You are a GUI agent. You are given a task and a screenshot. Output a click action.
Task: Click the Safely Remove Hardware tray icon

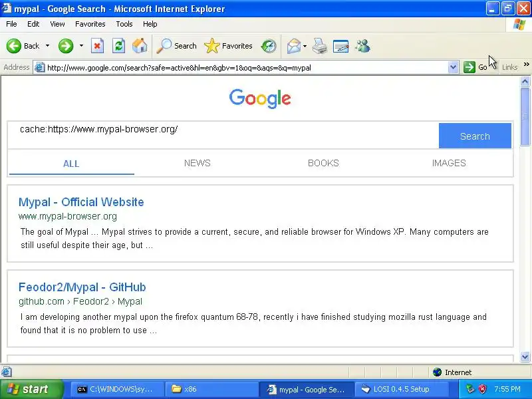click(470, 389)
